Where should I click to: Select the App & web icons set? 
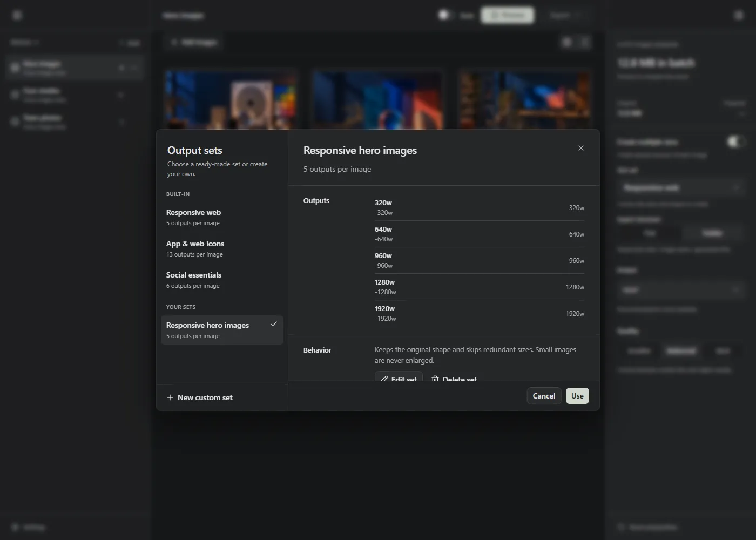click(222, 248)
